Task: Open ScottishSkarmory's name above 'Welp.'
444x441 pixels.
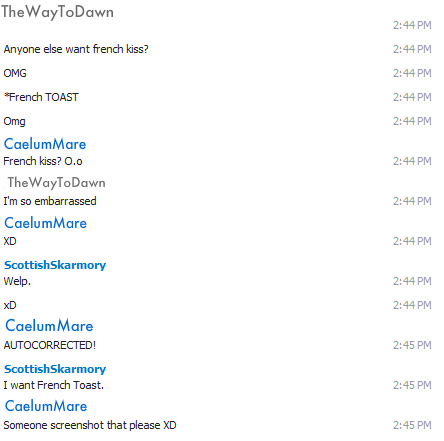Action: (x=55, y=265)
